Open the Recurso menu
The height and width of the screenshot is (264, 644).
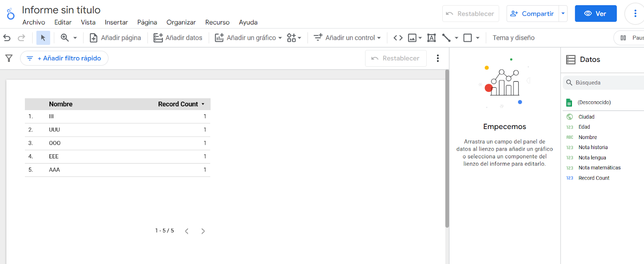coord(217,23)
